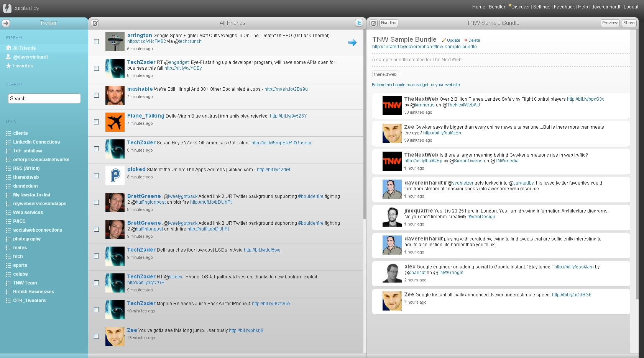The width and height of the screenshot is (644, 358).
Task: Select Web services list in sidebar
Action: [x=28, y=213]
